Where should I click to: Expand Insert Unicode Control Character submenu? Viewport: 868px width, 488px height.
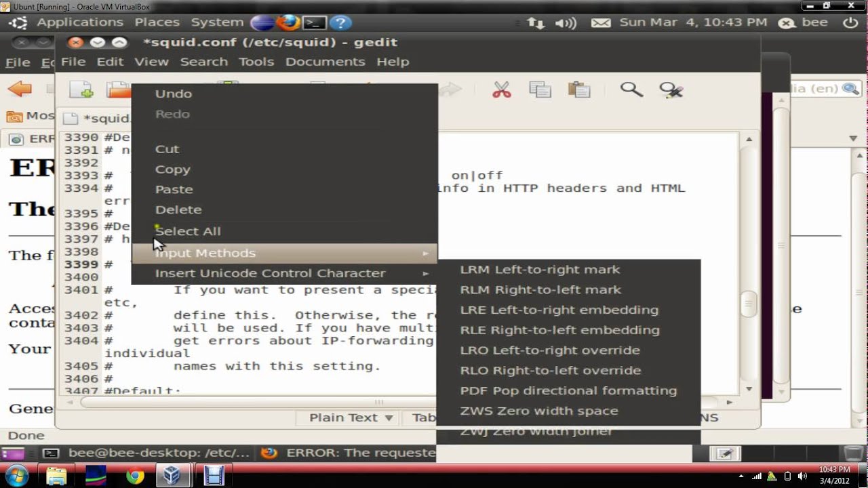pyautogui.click(x=285, y=273)
